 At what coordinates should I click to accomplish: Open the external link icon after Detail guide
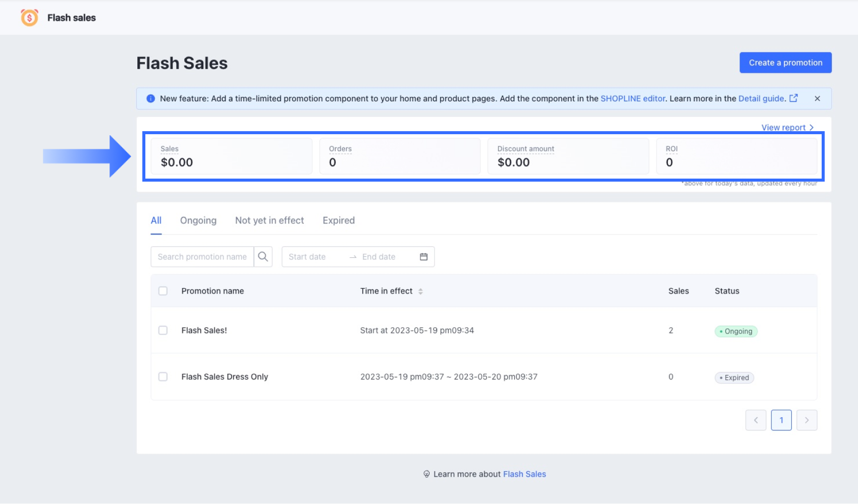pyautogui.click(x=793, y=98)
